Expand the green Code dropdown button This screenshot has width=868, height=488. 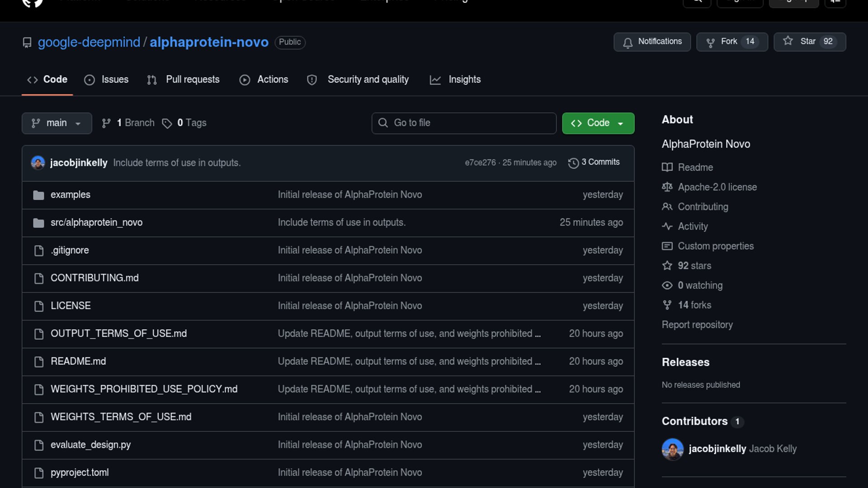pyautogui.click(x=598, y=123)
